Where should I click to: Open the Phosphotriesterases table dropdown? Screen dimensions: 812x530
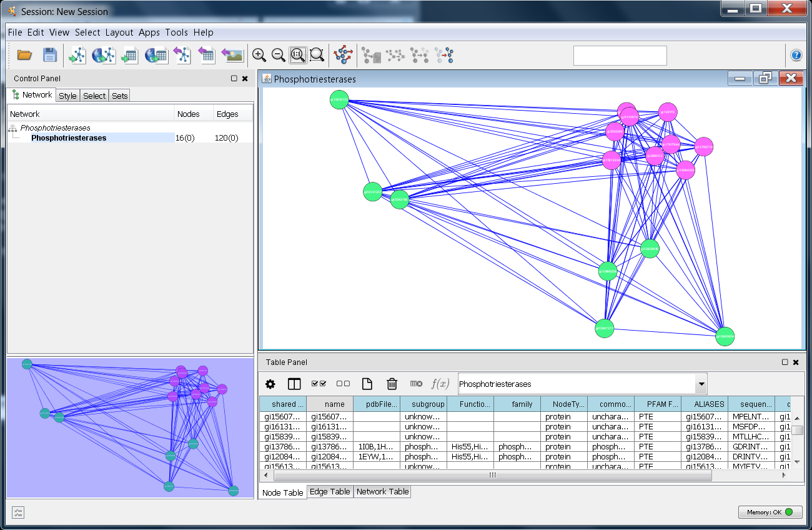(x=701, y=384)
